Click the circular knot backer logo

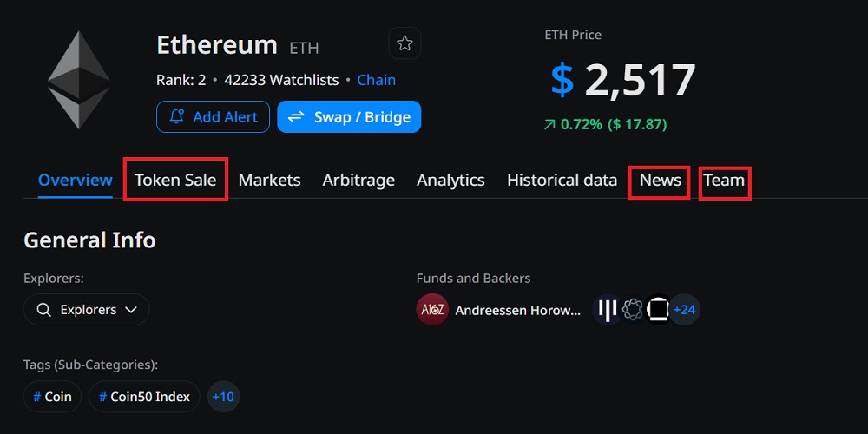click(633, 310)
